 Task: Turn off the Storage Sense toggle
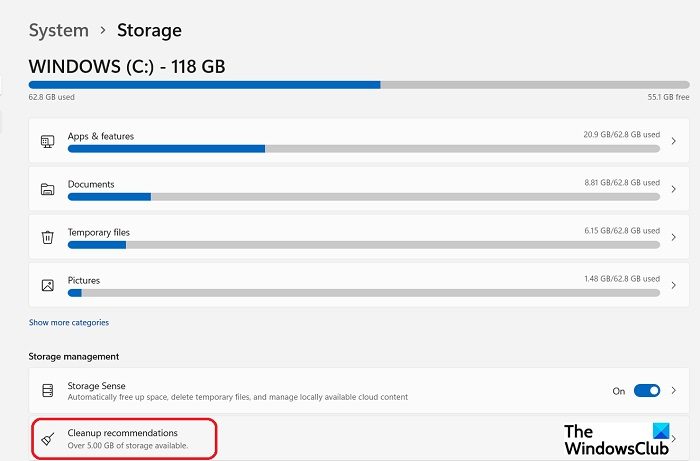[x=647, y=391]
